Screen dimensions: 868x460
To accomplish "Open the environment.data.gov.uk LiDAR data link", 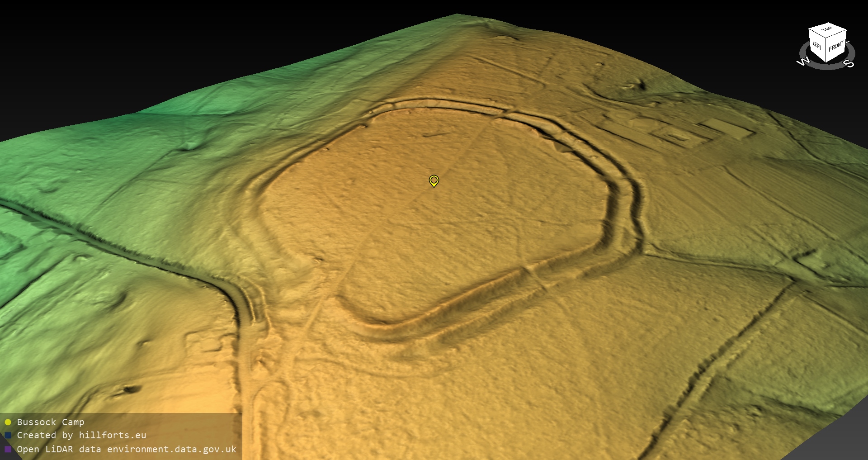I will click(127, 449).
